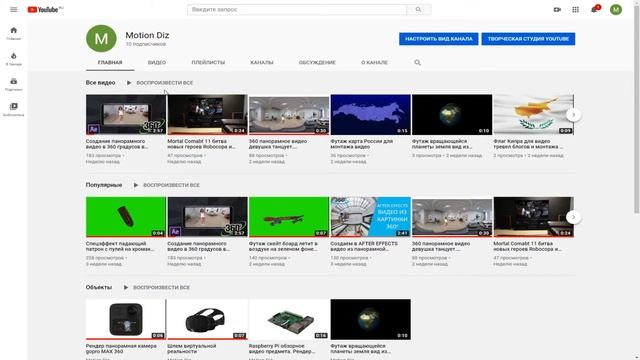Open Mortal Comabt 11 thumbnail in Все видео
The height and width of the screenshot is (360, 640).
207,115
